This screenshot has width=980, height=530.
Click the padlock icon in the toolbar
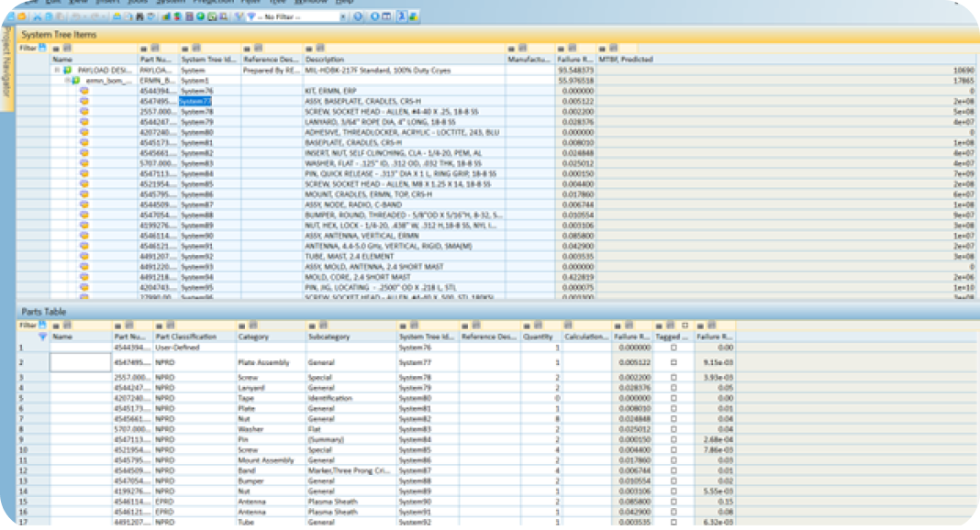click(x=224, y=17)
